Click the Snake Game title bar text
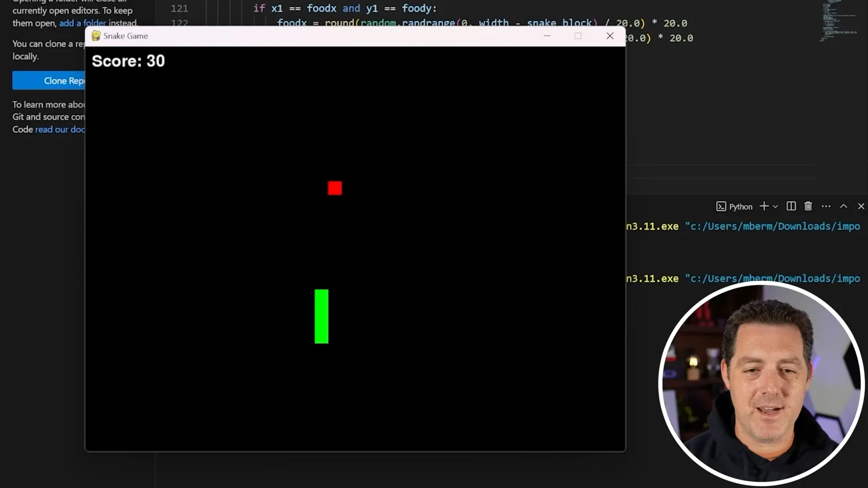This screenshot has width=868, height=488. pyautogui.click(x=125, y=36)
